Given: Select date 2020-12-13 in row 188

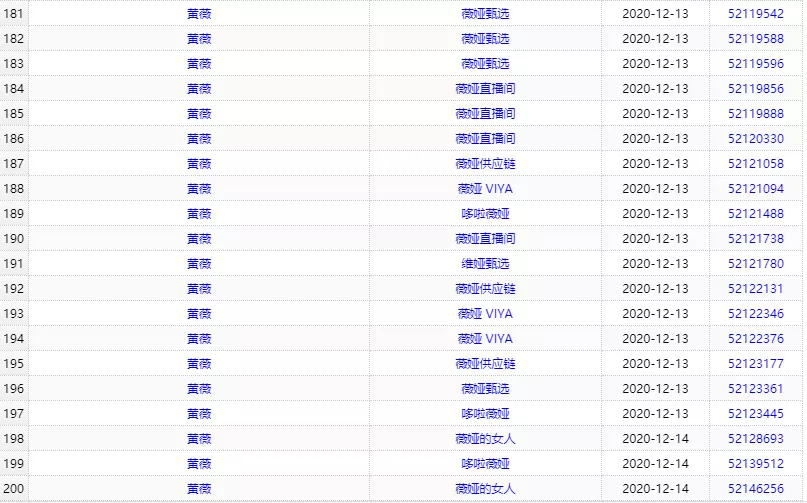Looking at the screenshot, I should click(x=655, y=189).
